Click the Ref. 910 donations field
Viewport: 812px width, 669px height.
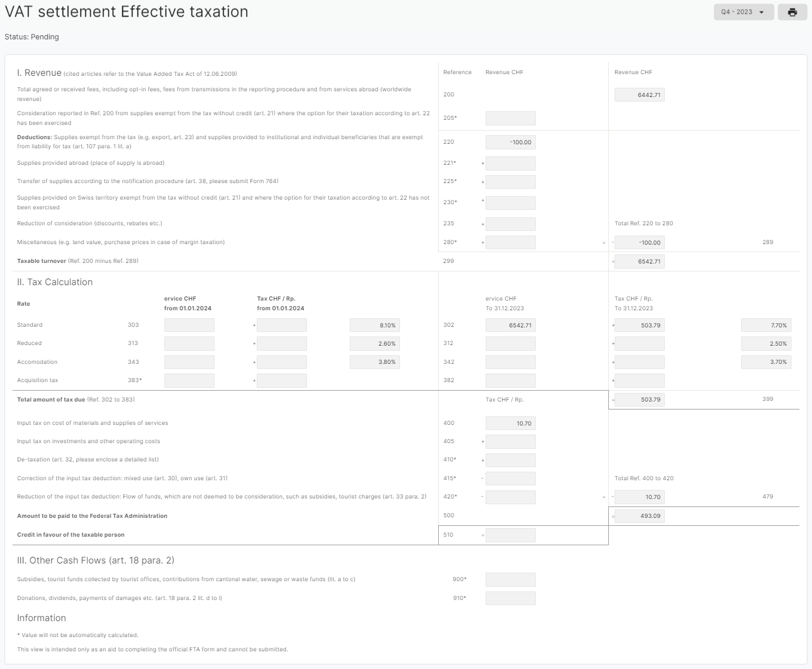510,598
